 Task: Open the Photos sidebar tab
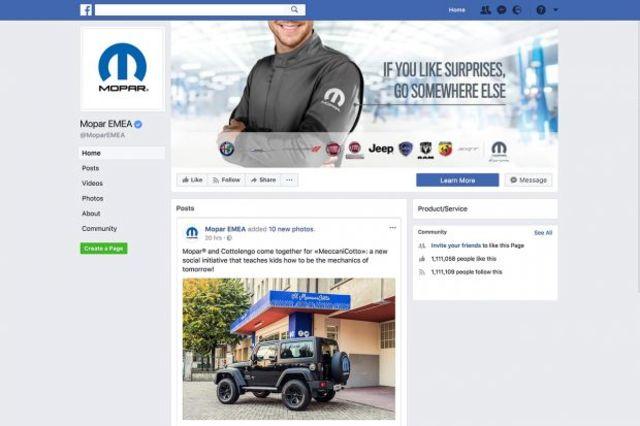93,198
